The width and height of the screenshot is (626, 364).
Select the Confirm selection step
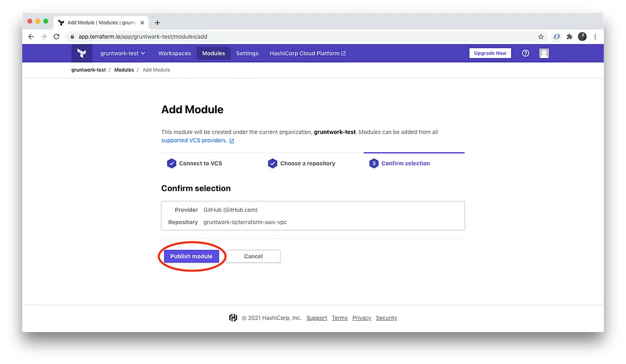(400, 163)
